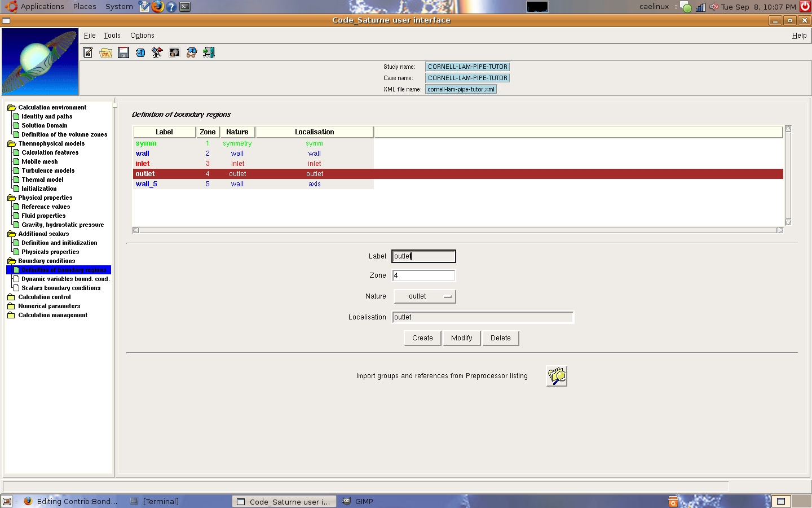This screenshot has height=508, width=812.
Task: Open Definition of the volume zones
Action: pyautogui.click(x=64, y=134)
